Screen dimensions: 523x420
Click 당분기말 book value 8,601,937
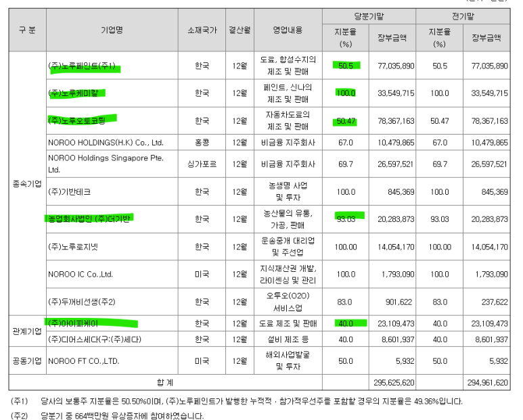[x=398, y=340]
